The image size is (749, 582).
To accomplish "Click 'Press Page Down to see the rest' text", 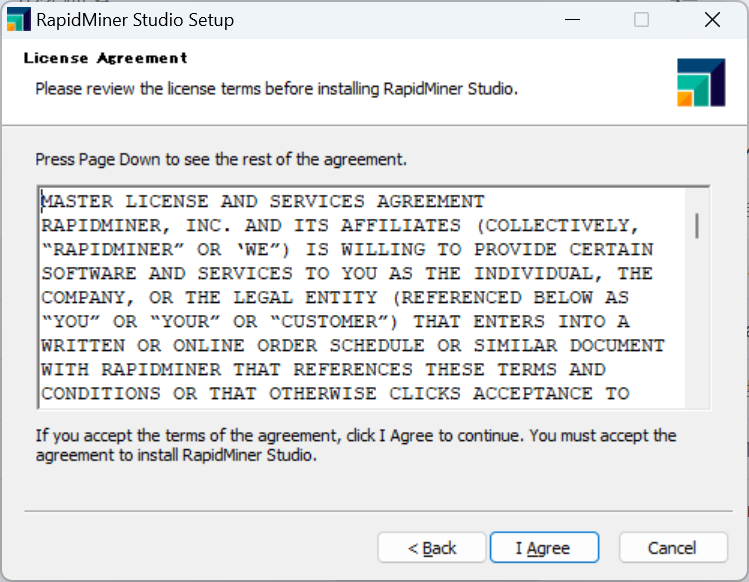I will pos(221,159).
